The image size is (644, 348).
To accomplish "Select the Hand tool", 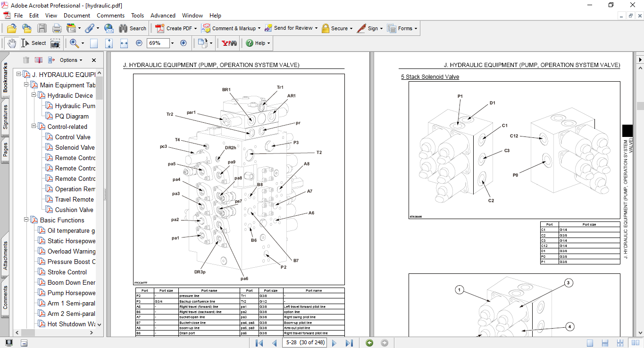I will (x=11, y=43).
